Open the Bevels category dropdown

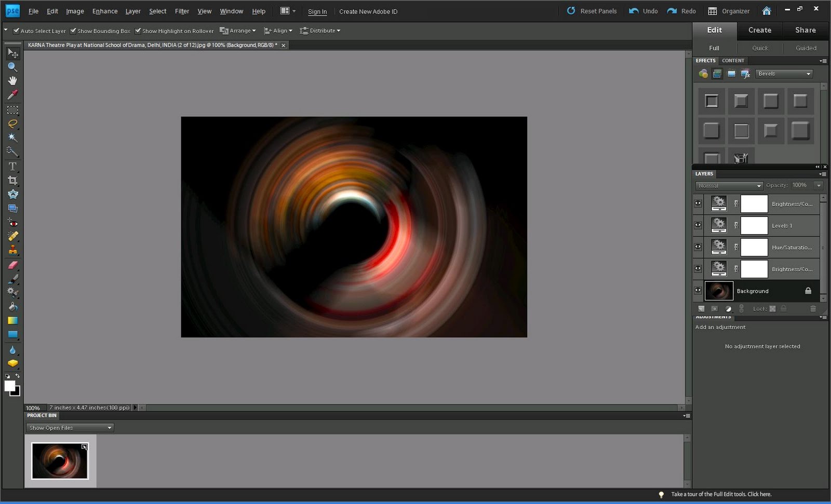click(x=784, y=73)
